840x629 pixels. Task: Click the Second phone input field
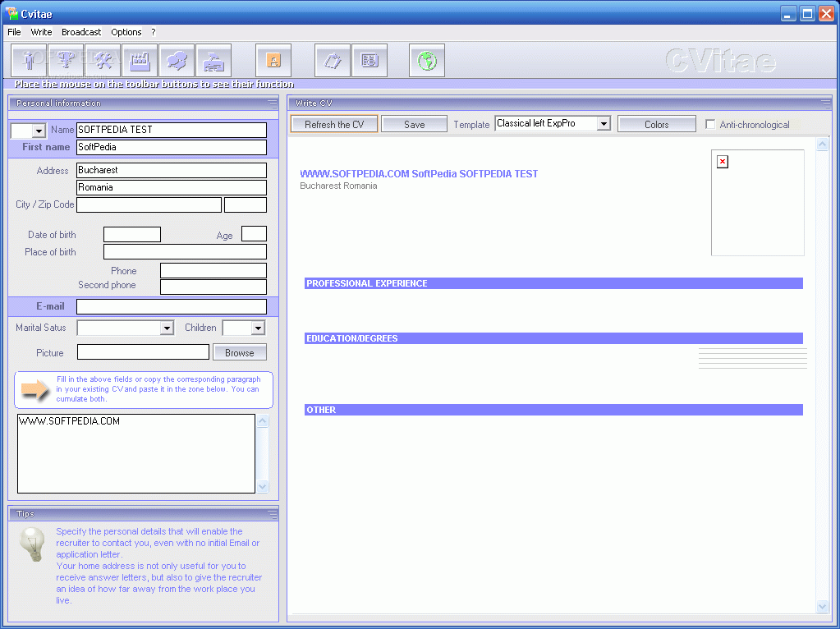point(213,287)
